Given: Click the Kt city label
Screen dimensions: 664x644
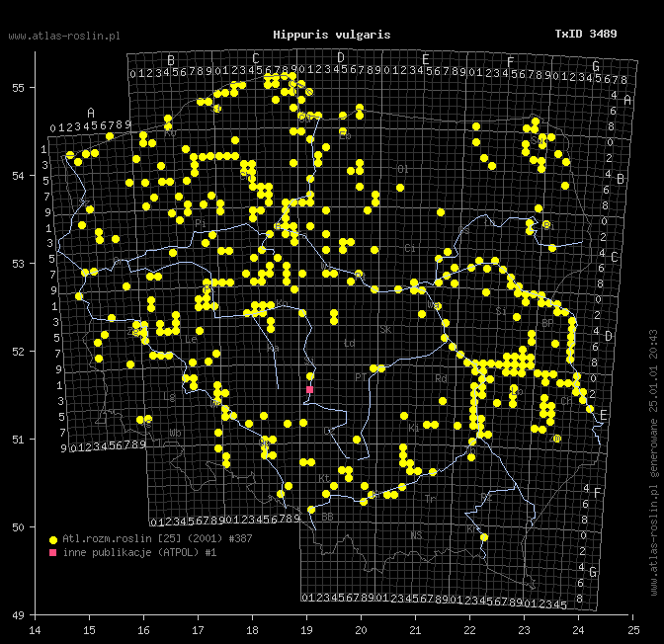Looking at the screenshot, I should (324, 478).
